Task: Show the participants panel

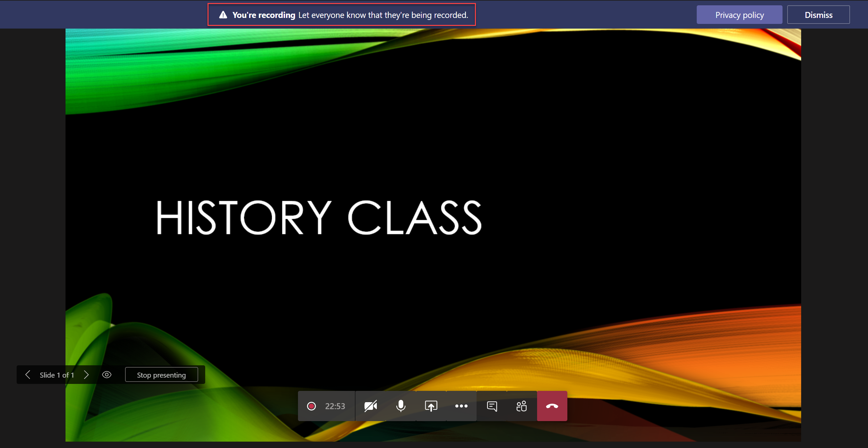Action: pos(521,406)
